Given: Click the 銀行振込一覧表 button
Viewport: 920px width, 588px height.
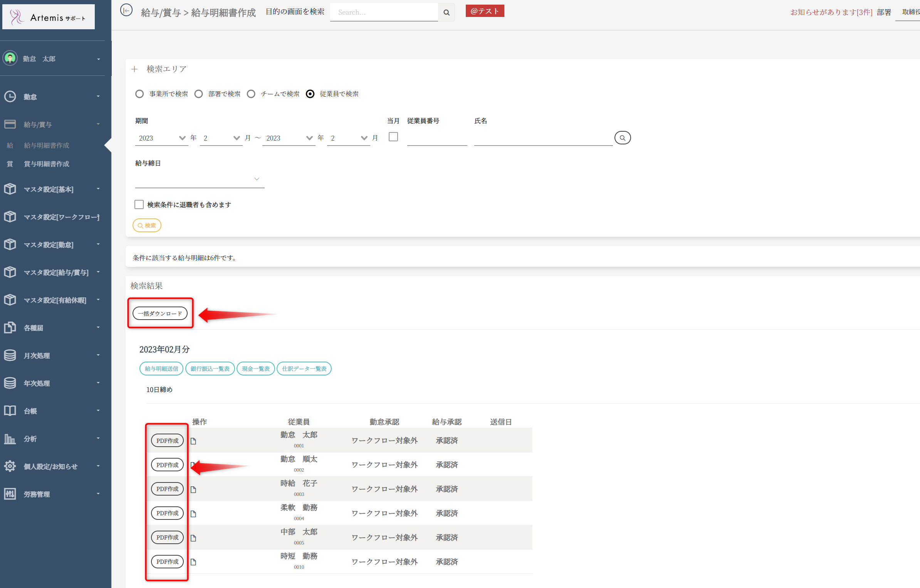Looking at the screenshot, I should (210, 369).
